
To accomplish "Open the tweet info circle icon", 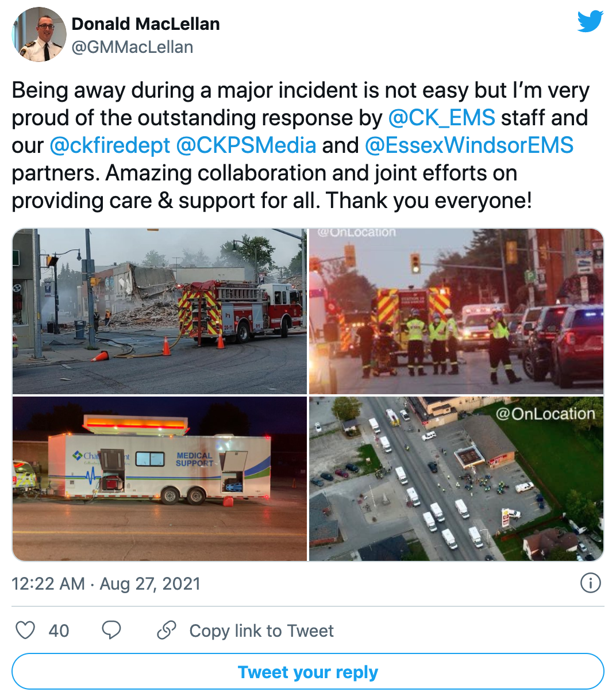I will point(591,583).
